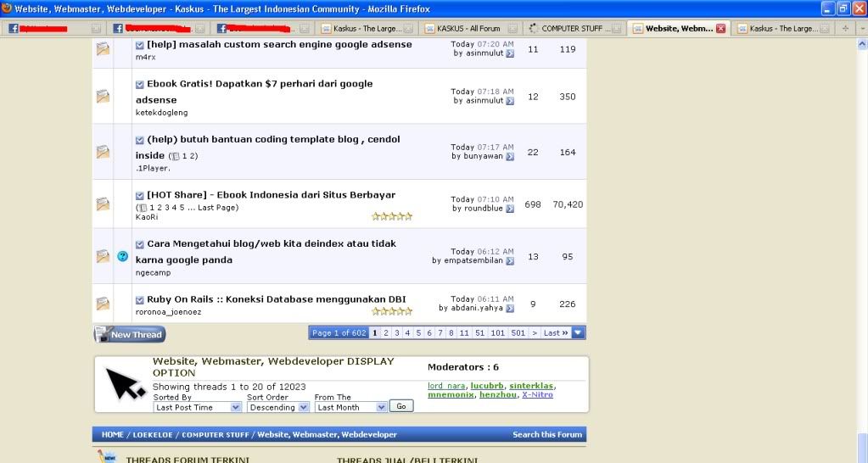This screenshot has height=463, width=868.
Task: Click star rating of Ruby On Rails thread
Action: point(392,311)
